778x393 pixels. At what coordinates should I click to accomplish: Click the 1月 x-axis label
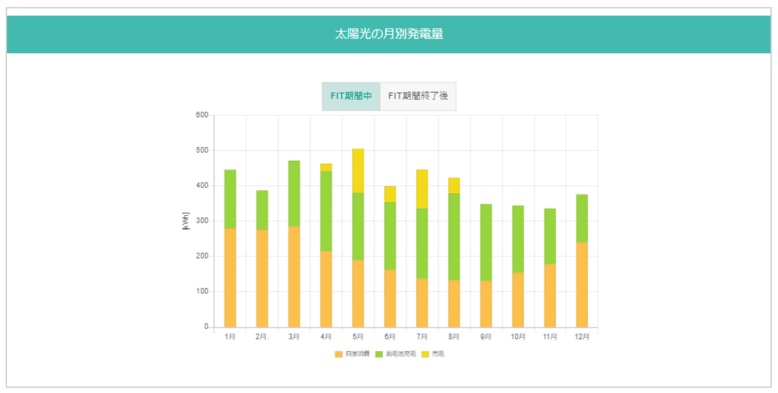click(230, 337)
